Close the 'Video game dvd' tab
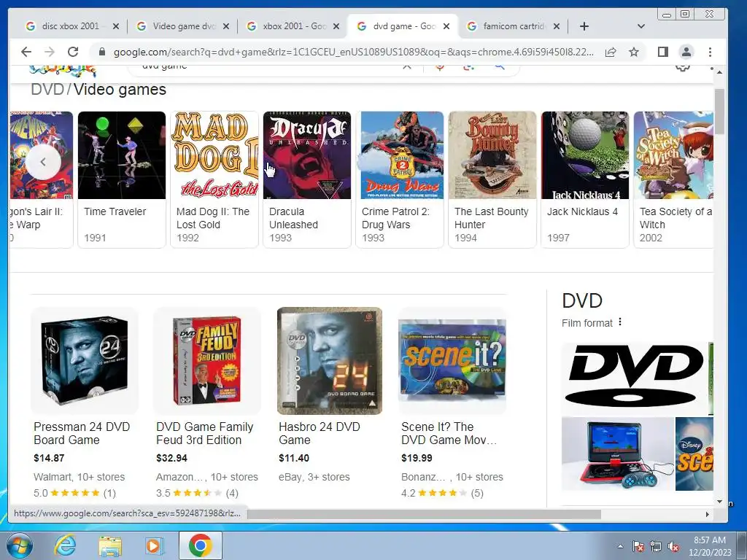This screenshot has width=747, height=560. [226, 26]
